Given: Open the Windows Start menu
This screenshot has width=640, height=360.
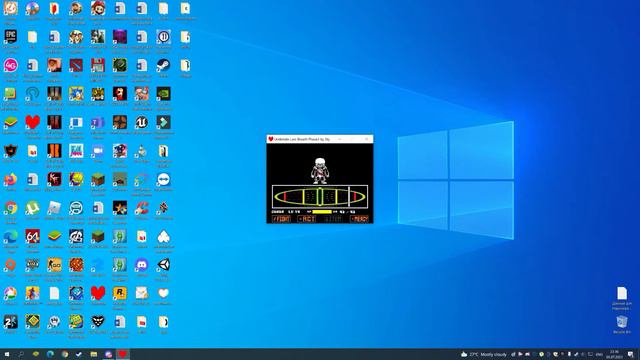Looking at the screenshot, I should click(x=7, y=354).
